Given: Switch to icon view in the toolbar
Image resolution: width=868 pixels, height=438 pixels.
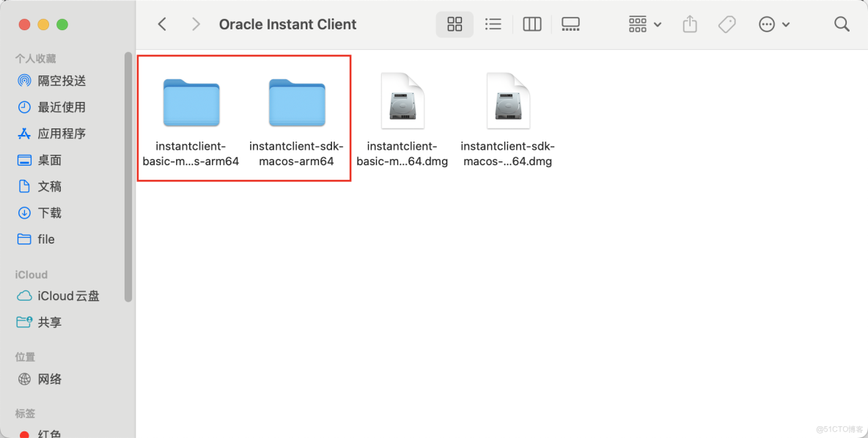Looking at the screenshot, I should click(x=455, y=24).
